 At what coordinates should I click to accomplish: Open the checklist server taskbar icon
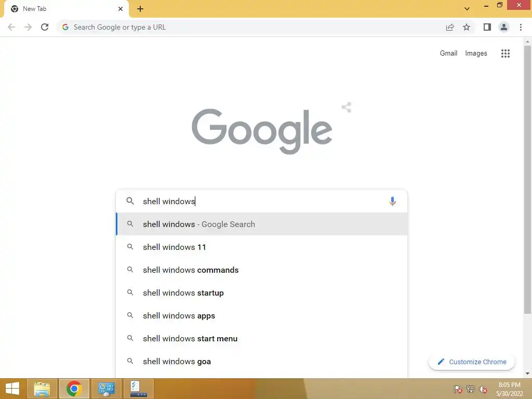tap(138, 389)
